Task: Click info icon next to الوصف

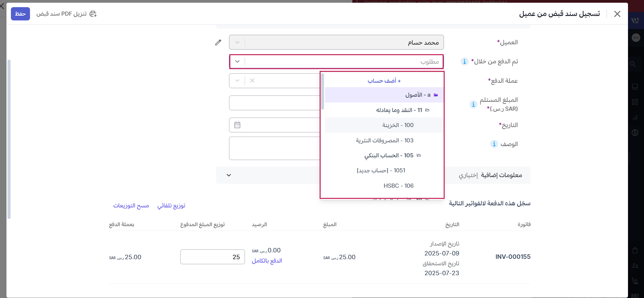Action: pos(494,144)
